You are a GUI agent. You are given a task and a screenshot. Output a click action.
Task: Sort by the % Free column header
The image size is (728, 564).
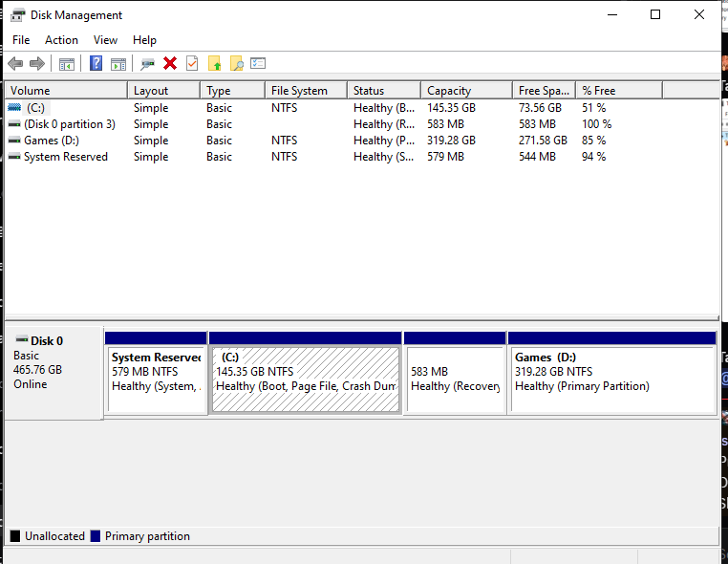[619, 90]
